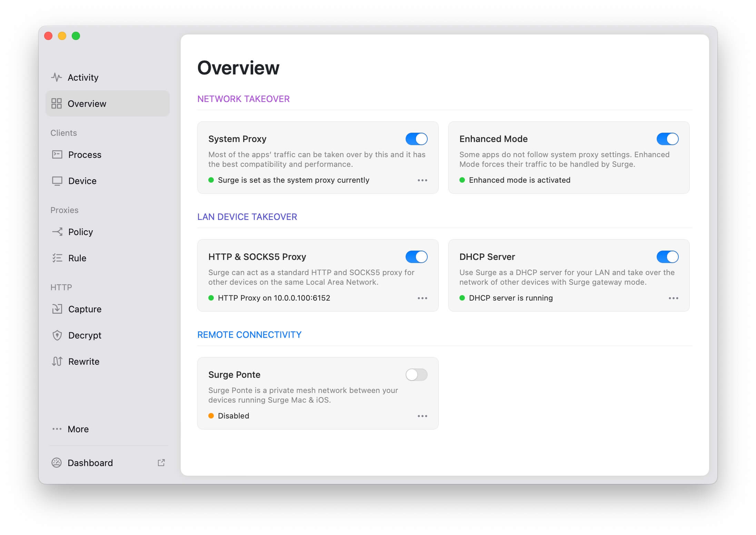Image resolution: width=756 pixels, height=535 pixels.
Task: Open the Rewrite HTTP page
Action: (x=108, y=361)
